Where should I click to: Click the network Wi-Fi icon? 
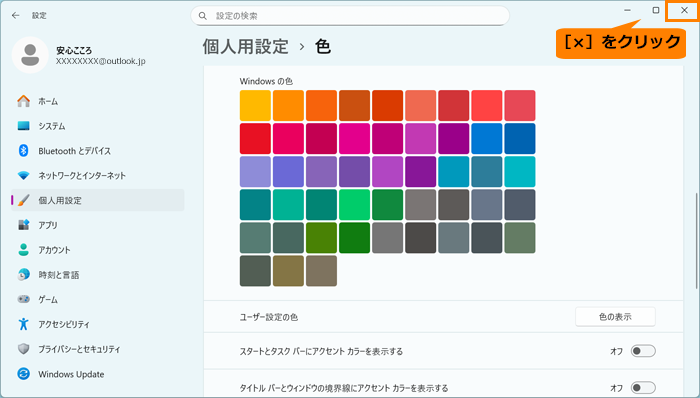click(x=24, y=175)
